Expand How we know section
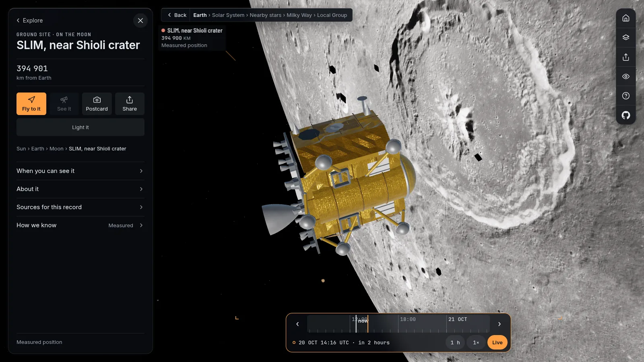644x362 pixels. [80, 225]
